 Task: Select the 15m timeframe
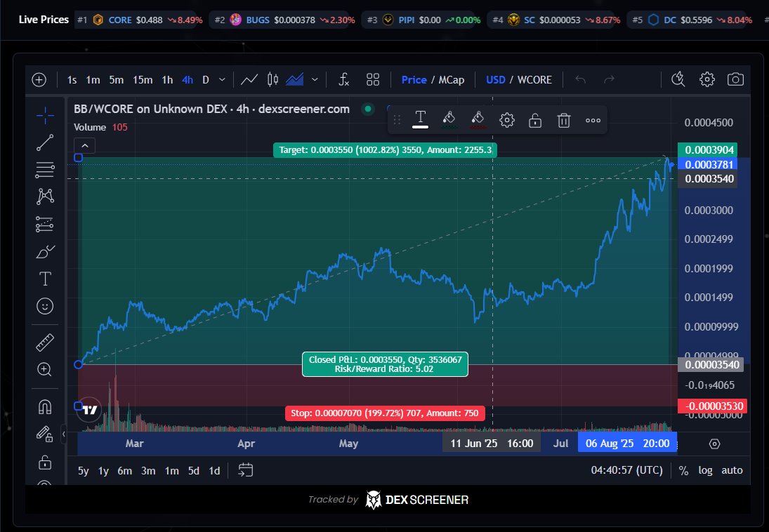click(x=143, y=80)
